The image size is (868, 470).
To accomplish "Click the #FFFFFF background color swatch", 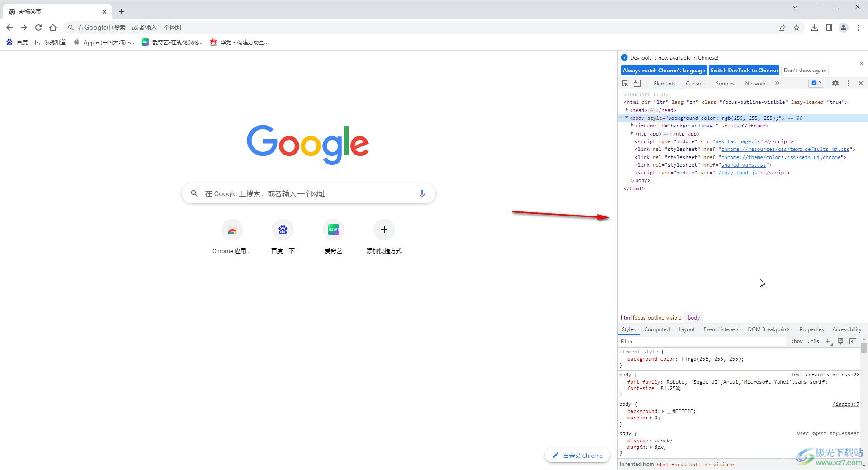I will point(669,411).
